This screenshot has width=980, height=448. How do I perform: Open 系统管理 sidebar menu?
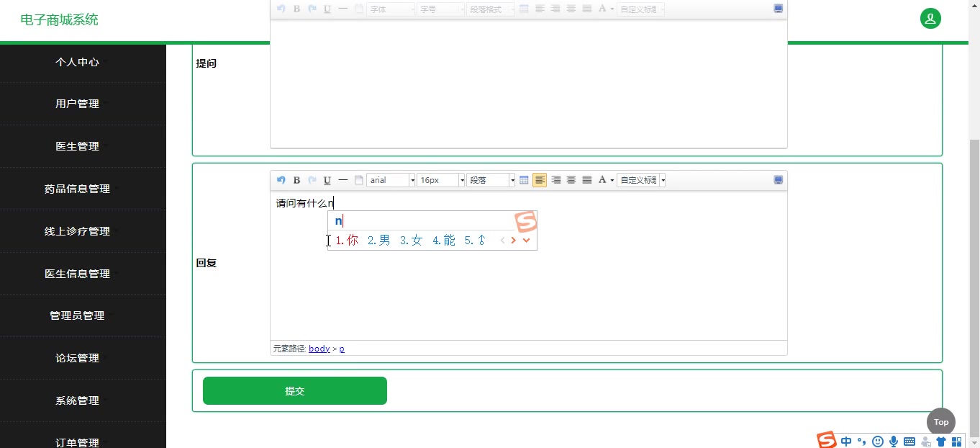click(77, 400)
